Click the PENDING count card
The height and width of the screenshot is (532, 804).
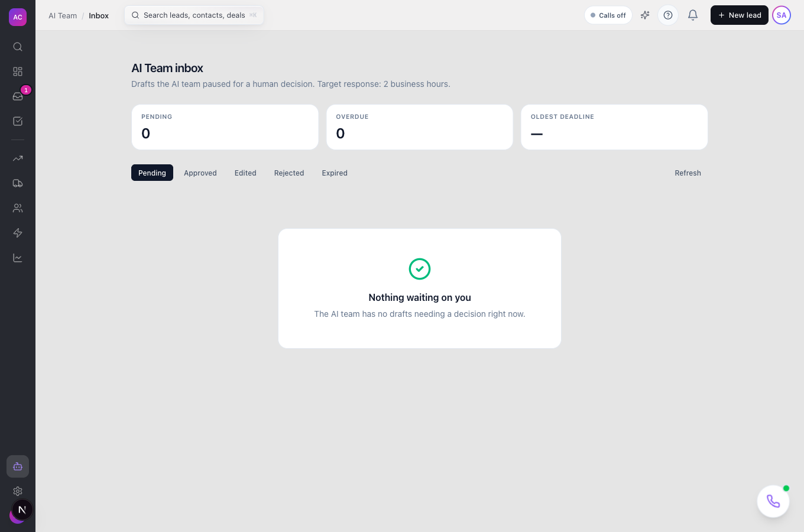coord(225,127)
